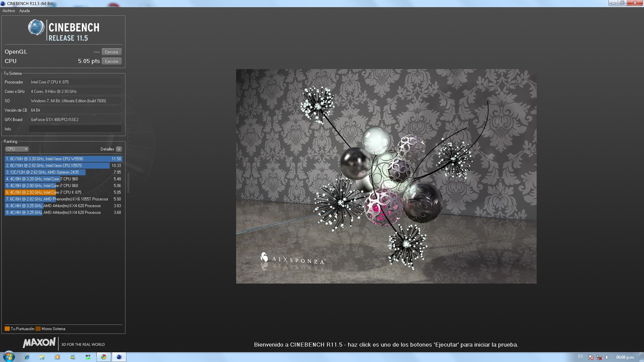Select highlighted row Core i7 CPU K 875
This screenshot has width=644, height=362.
click(x=63, y=192)
